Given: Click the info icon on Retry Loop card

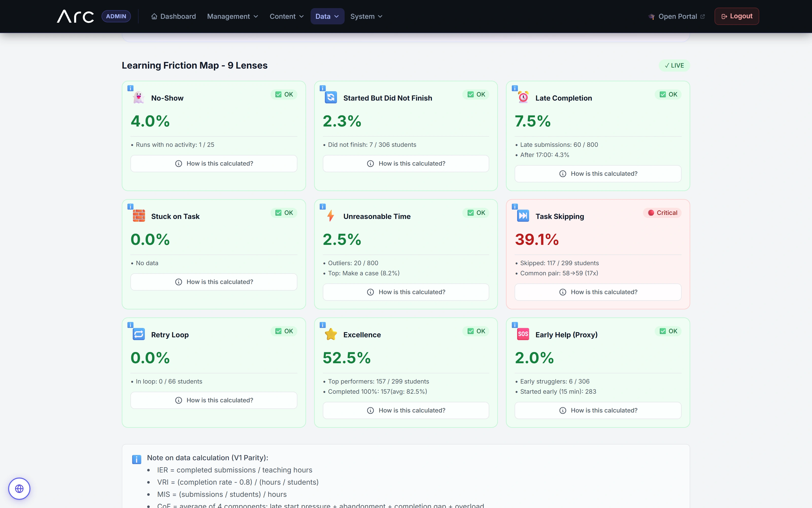Looking at the screenshot, I should coord(130,325).
